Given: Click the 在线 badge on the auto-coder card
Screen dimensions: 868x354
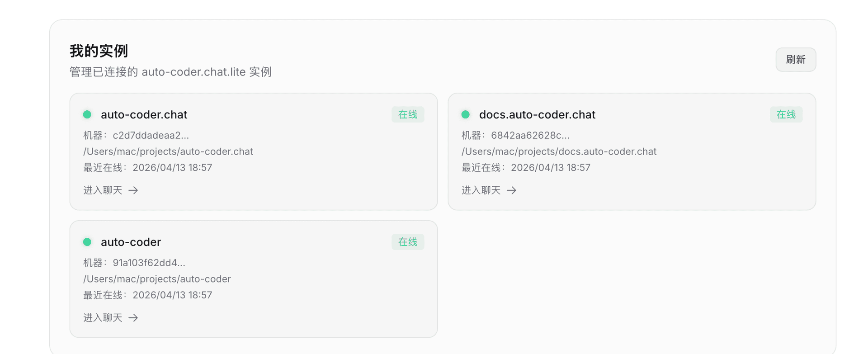Looking at the screenshot, I should click(407, 242).
